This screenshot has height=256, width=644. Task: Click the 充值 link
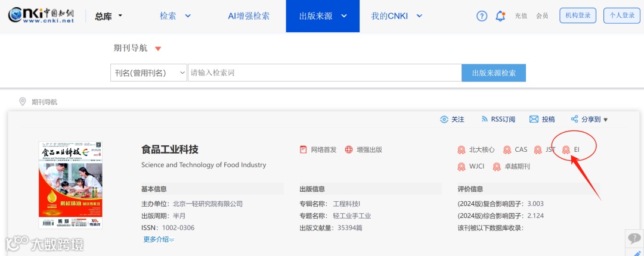521,16
